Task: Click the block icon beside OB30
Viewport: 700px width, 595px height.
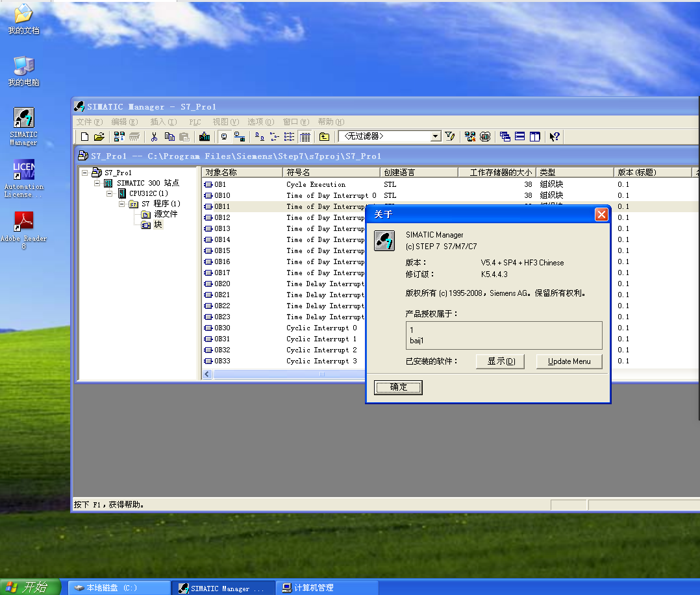Action: pos(208,328)
